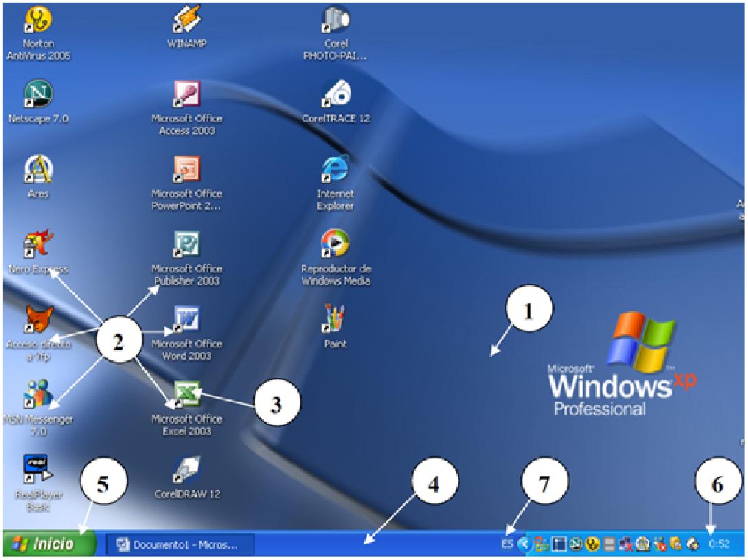
Task: Select the Corel PHOTO-PAINT desktop icon
Action: pos(336,32)
